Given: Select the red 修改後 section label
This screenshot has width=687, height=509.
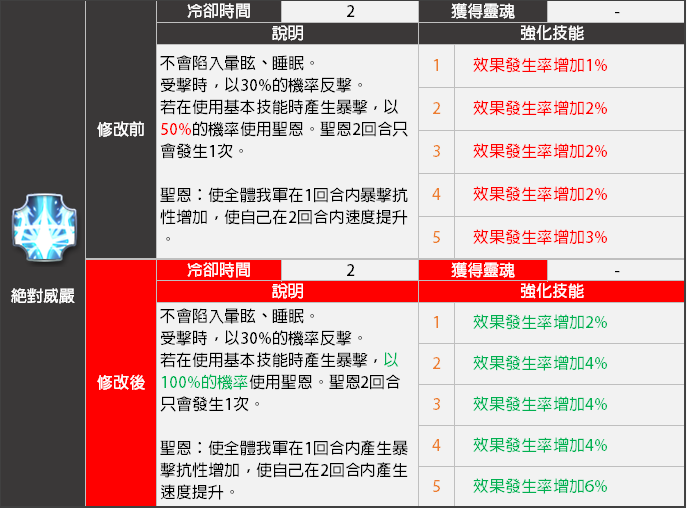Looking at the screenshot, I should tap(120, 382).
